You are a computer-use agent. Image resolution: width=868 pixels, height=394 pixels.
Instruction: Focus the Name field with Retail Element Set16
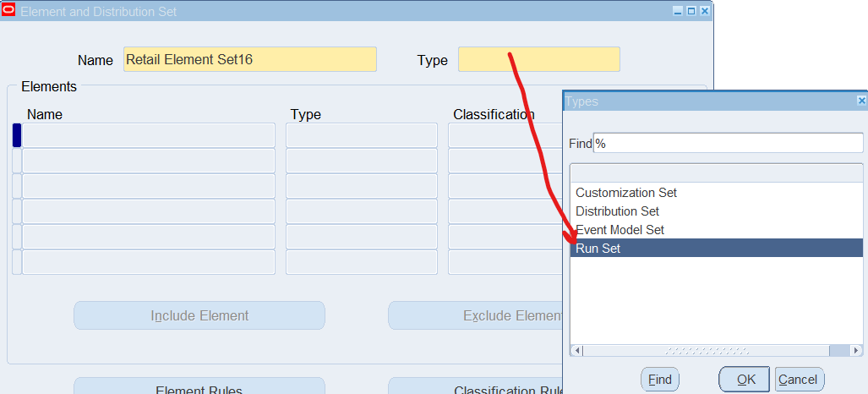pos(249,59)
